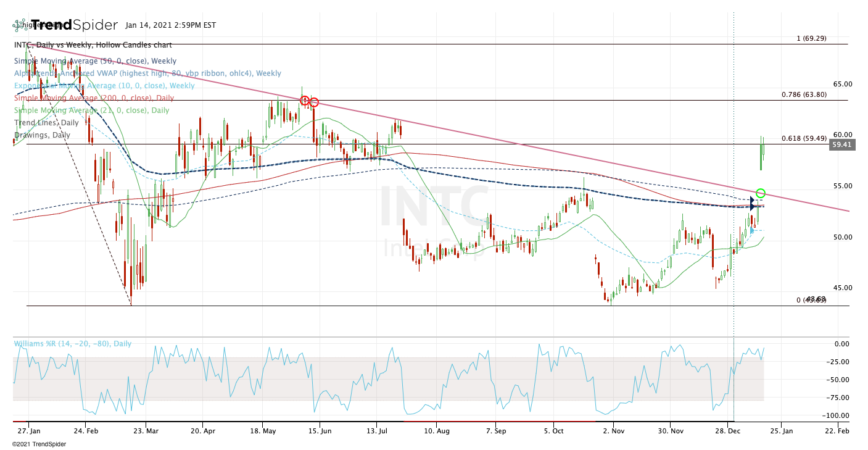Click the 23. Mar date label

[x=144, y=431]
